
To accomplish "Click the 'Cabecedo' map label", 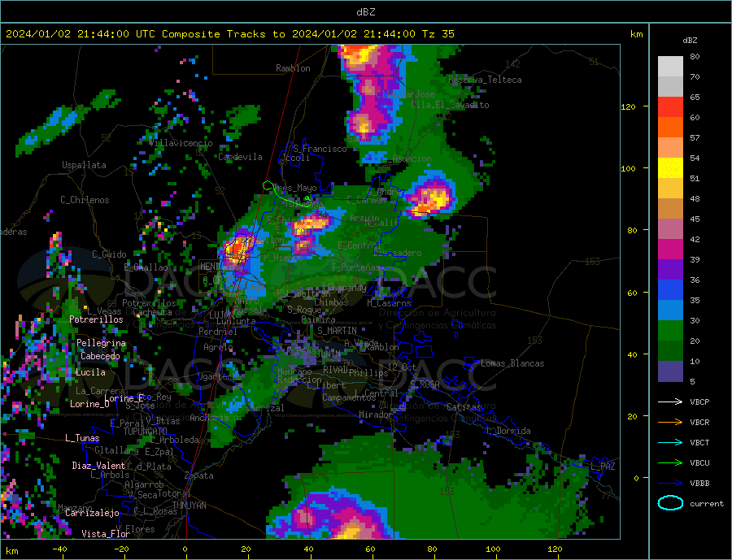I will click(100, 356).
